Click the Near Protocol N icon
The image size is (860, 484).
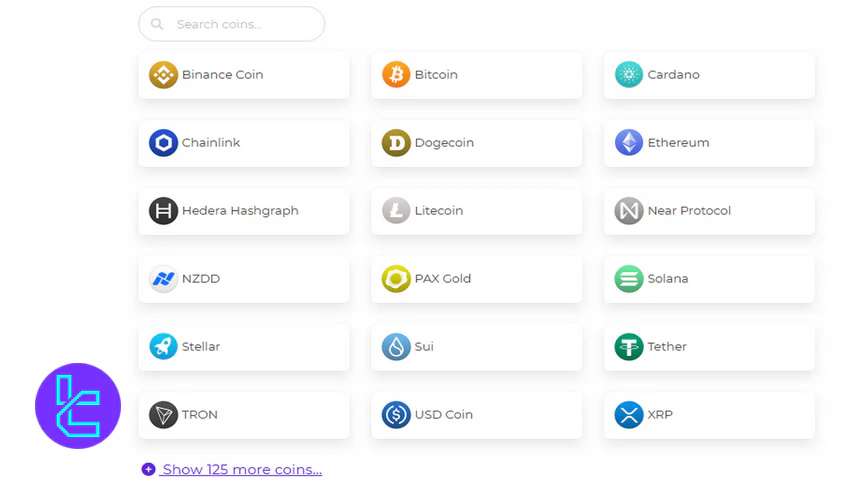(629, 211)
